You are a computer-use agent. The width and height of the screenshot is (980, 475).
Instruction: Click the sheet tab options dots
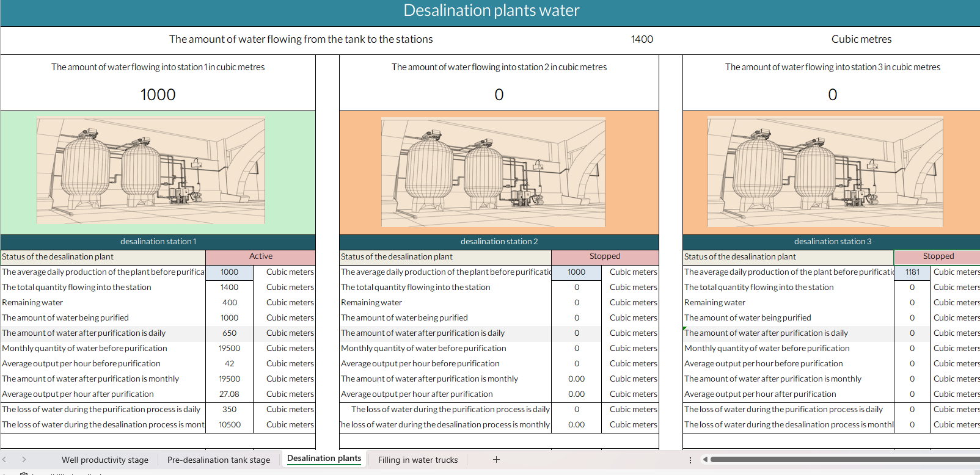pos(690,460)
